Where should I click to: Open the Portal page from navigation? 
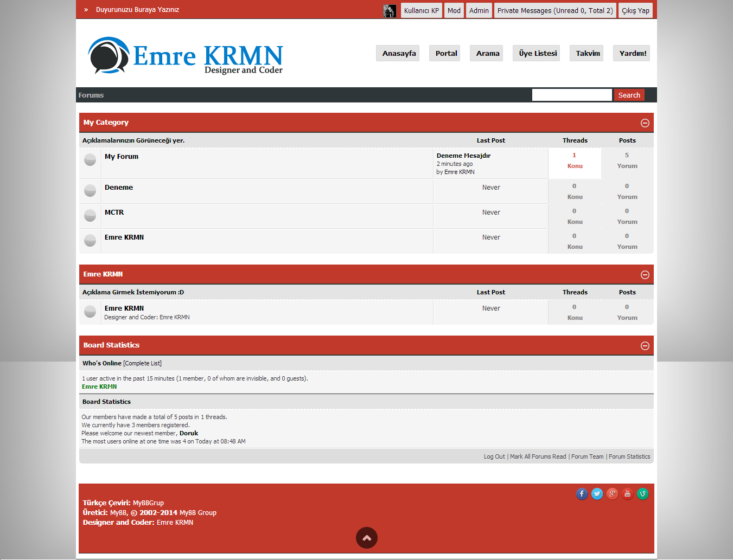click(x=444, y=53)
